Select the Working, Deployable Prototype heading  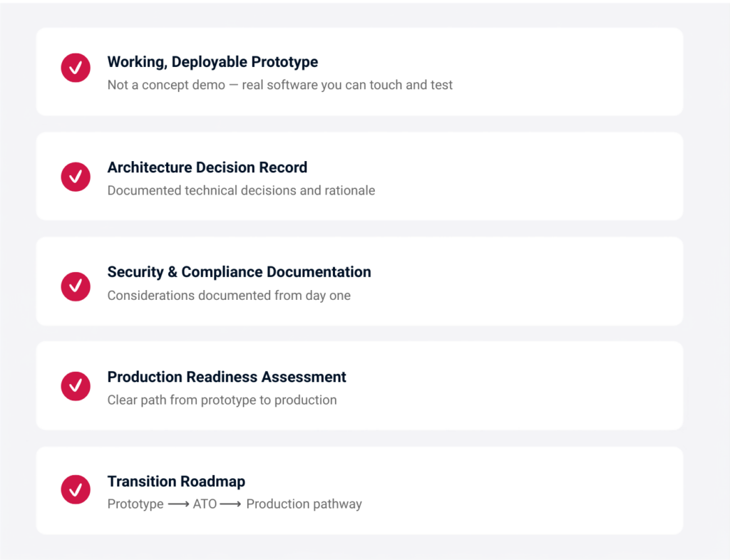pos(212,62)
